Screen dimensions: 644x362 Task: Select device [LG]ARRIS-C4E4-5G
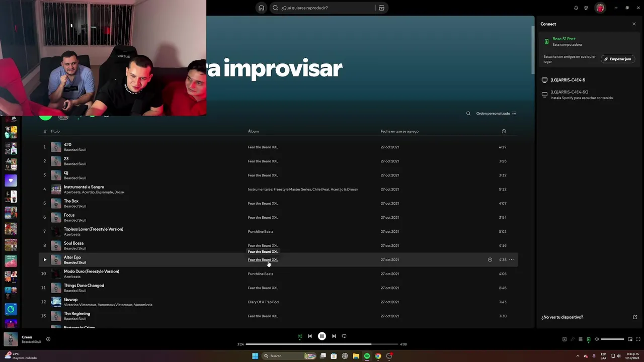569,92
